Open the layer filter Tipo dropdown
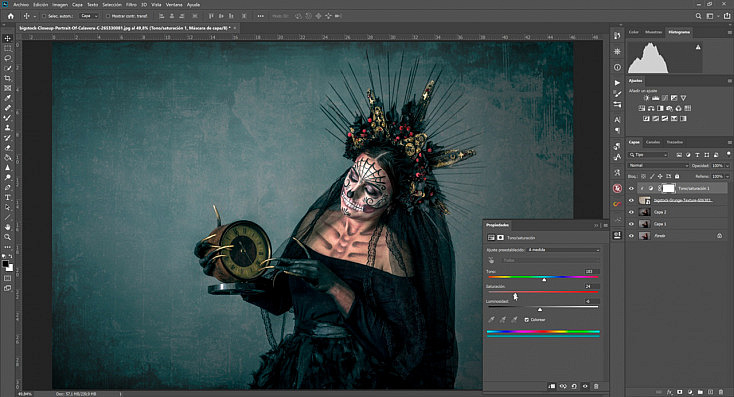This screenshot has height=397, width=734. click(x=648, y=155)
